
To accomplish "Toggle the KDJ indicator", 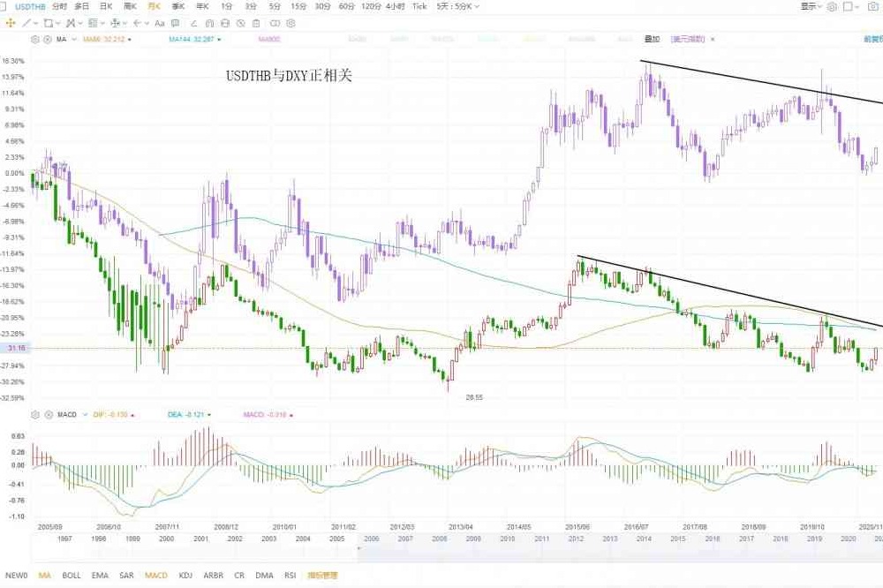I will 185,575.
